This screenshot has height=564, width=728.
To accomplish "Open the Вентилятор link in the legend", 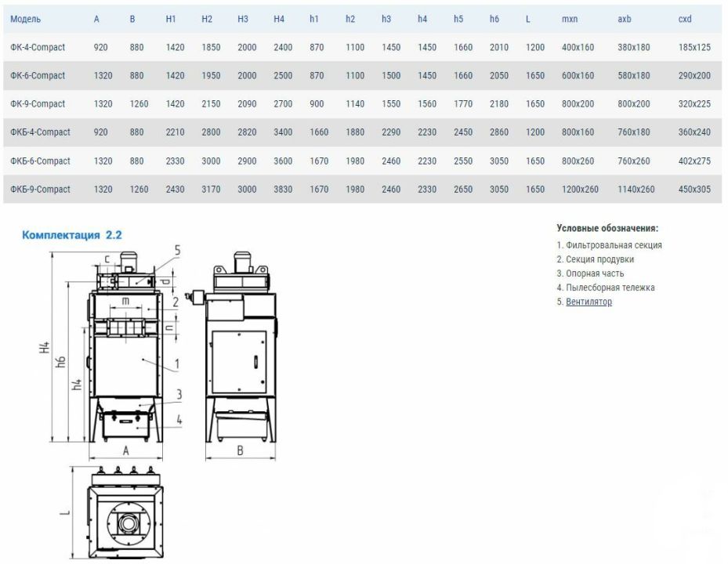I will (x=589, y=302).
